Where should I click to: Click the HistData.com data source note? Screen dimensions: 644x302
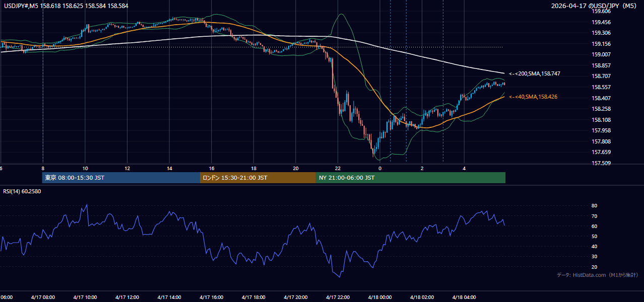(x=598, y=275)
